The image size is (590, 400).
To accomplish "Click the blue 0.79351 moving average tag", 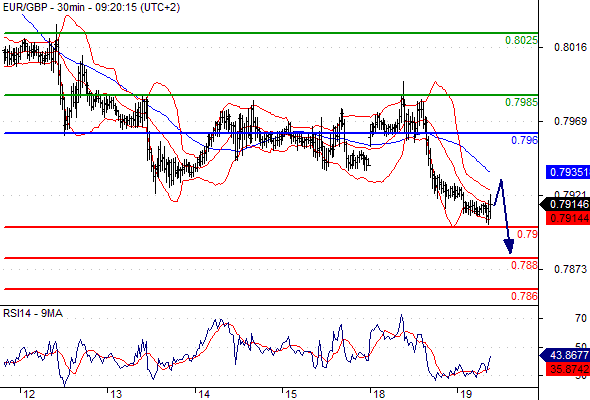I will click(x=568, y=172).
